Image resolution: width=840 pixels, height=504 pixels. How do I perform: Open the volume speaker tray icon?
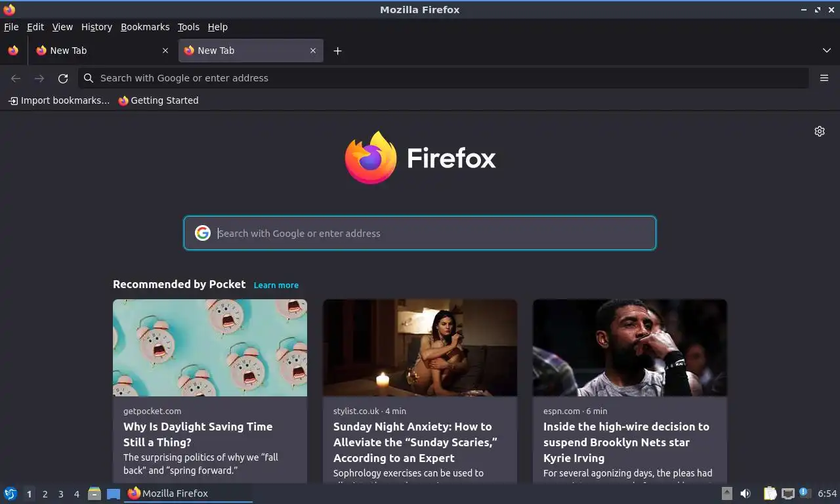745,493
